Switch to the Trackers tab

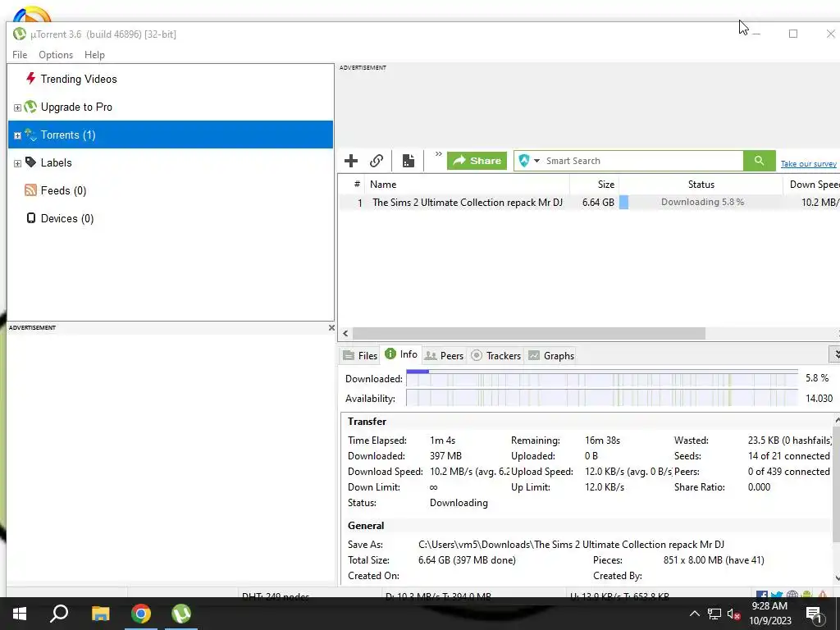point(496,356)
